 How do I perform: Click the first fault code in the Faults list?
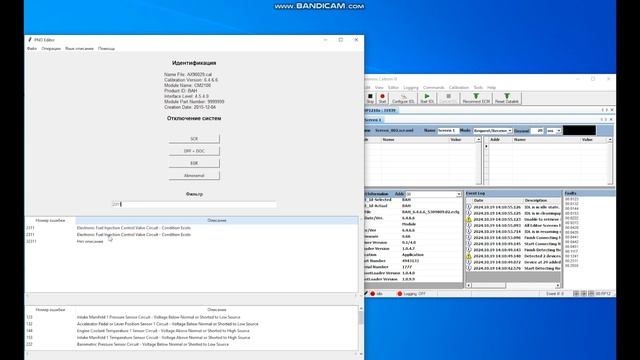pyautogui.click(x=571, y=199)
